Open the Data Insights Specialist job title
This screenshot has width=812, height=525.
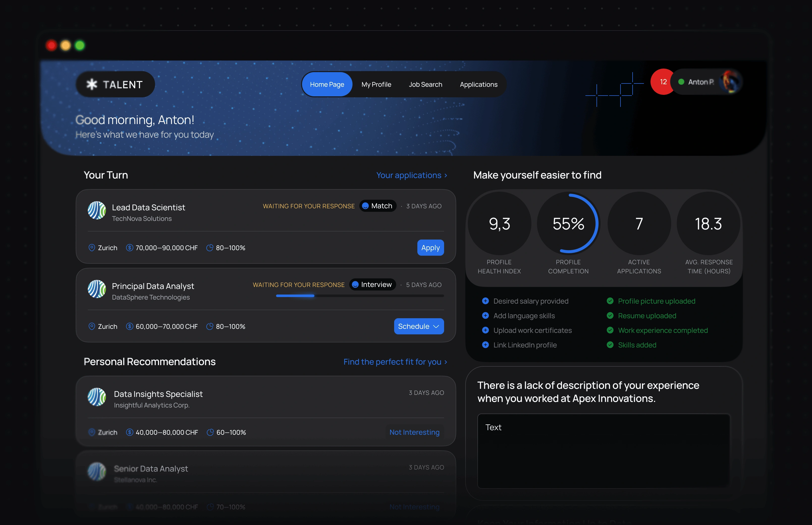pos(158,394)
